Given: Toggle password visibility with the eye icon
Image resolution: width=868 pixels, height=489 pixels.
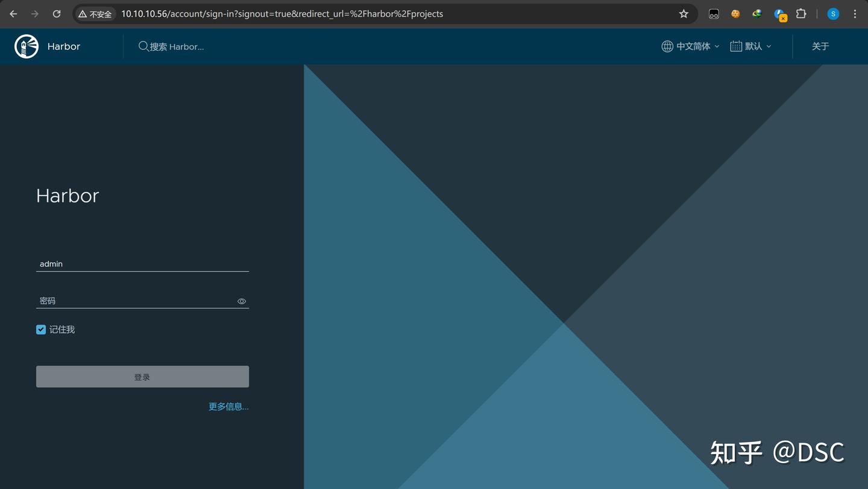Looking at the screenshot, I should click(241, 301).
